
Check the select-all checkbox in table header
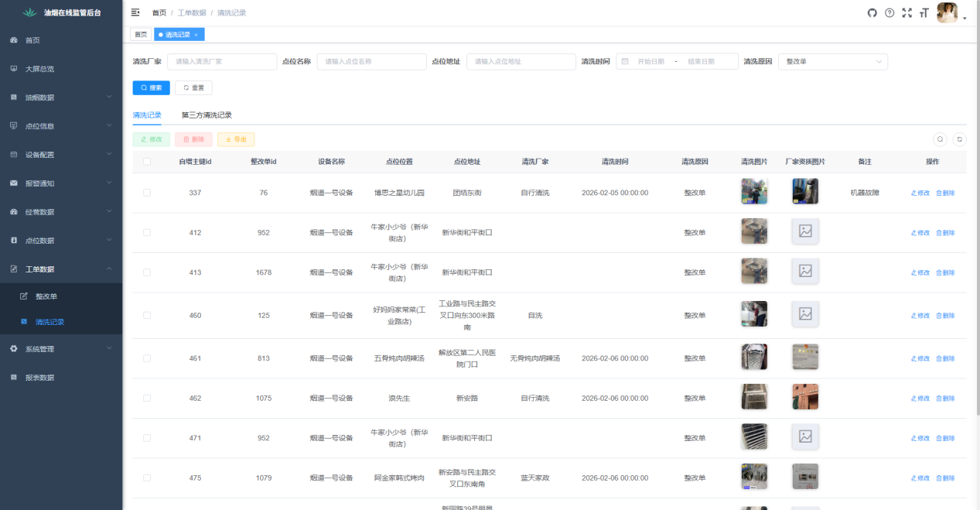[x=147, y=162]
